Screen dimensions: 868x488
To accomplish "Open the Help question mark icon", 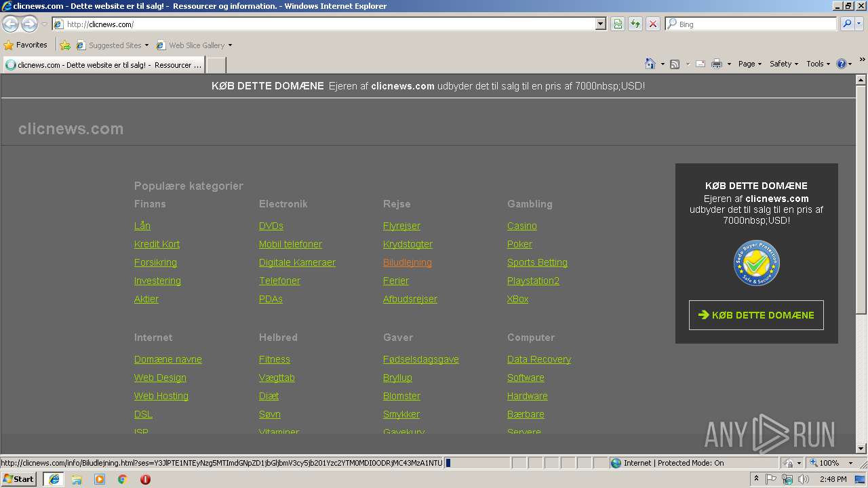I will 842,64.
